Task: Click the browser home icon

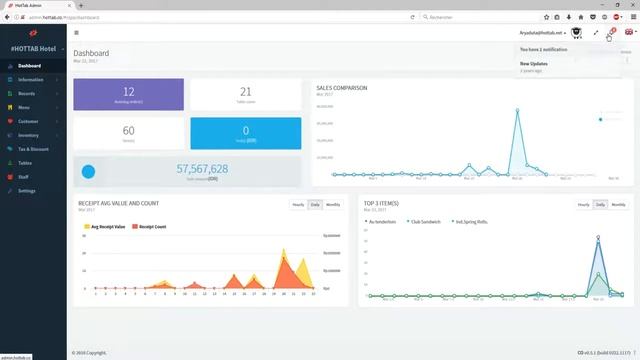Action: pos(581,17)
